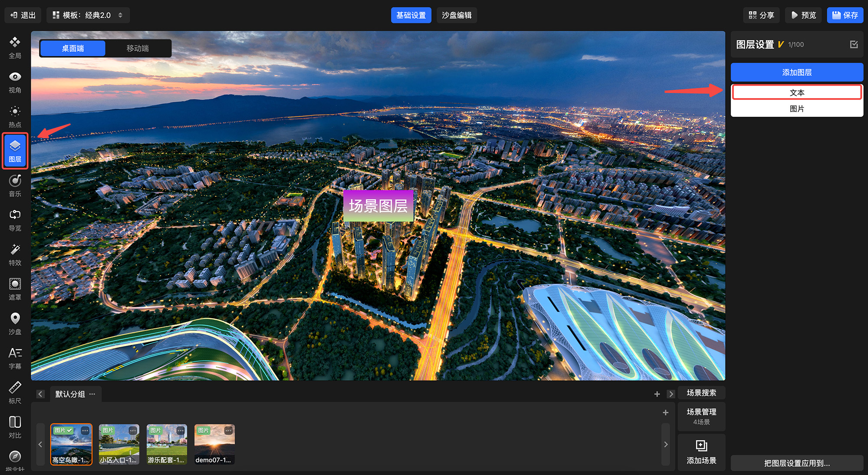Switch to the 沙盘编辑 tab

tap(457, 15)
